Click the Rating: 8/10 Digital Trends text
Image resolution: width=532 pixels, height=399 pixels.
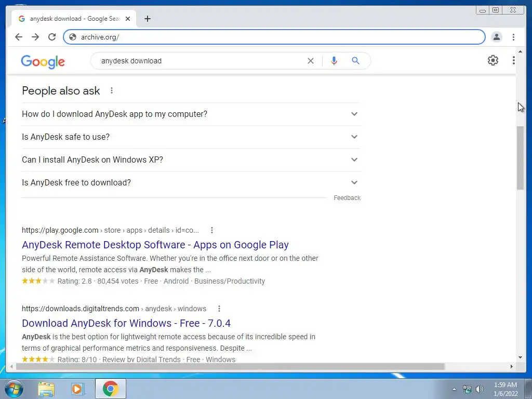click(x=119, y=360)
